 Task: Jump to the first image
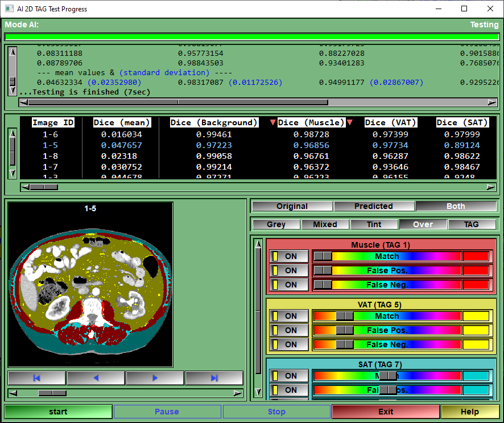[37, 378]
